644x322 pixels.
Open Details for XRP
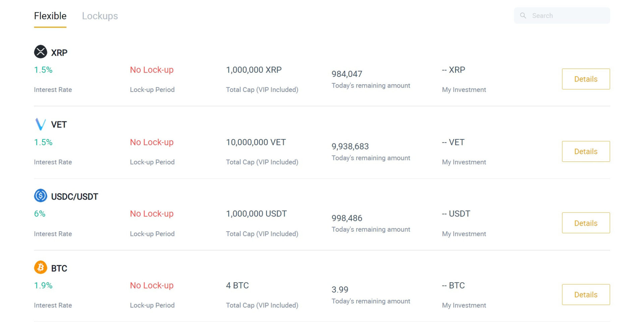[586, 79]
